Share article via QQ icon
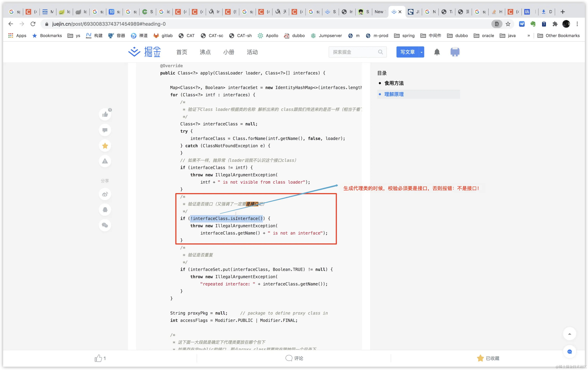Screen dimensions: 588x370 coord(105,210)
